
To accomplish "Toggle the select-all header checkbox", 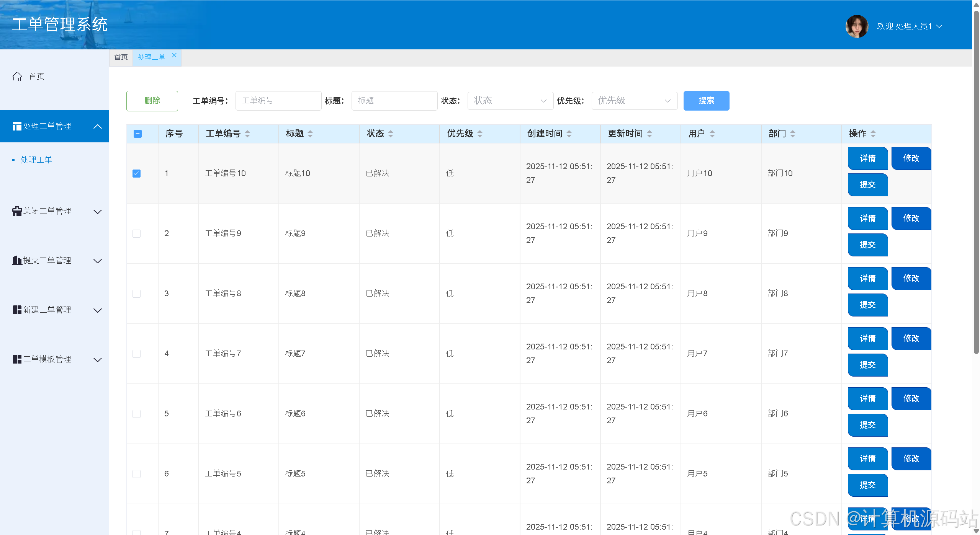I will point(137,134).
